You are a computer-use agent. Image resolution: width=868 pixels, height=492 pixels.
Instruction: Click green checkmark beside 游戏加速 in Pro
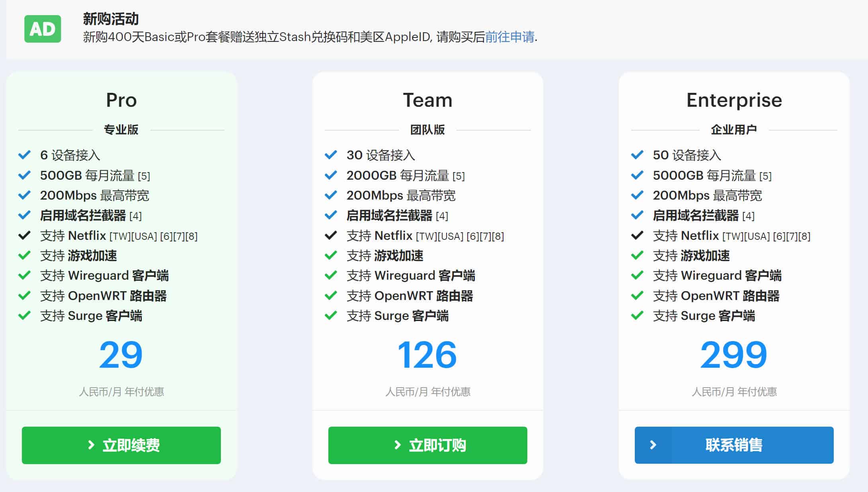pos(25,255)
